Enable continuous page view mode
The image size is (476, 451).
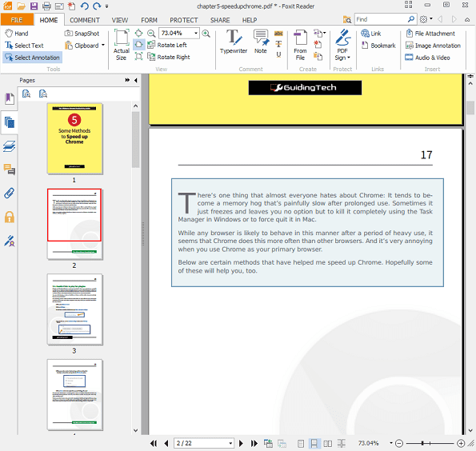point(314,444)
